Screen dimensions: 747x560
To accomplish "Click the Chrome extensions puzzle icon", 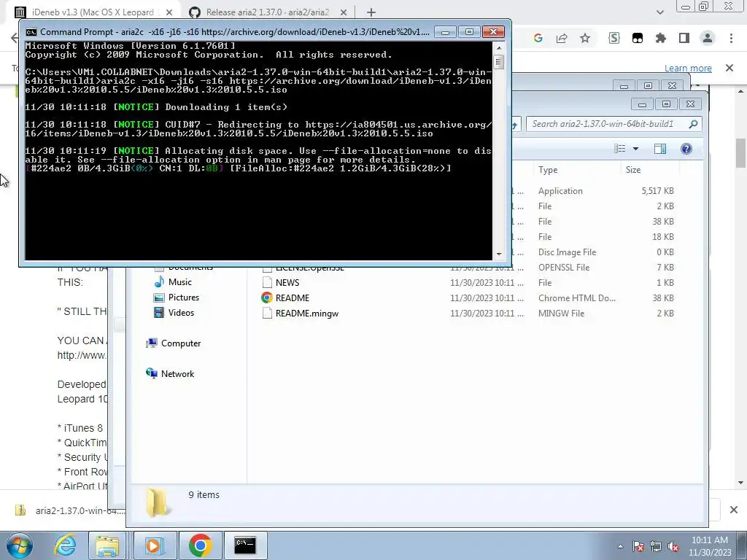I will click(x=661, y=38).
